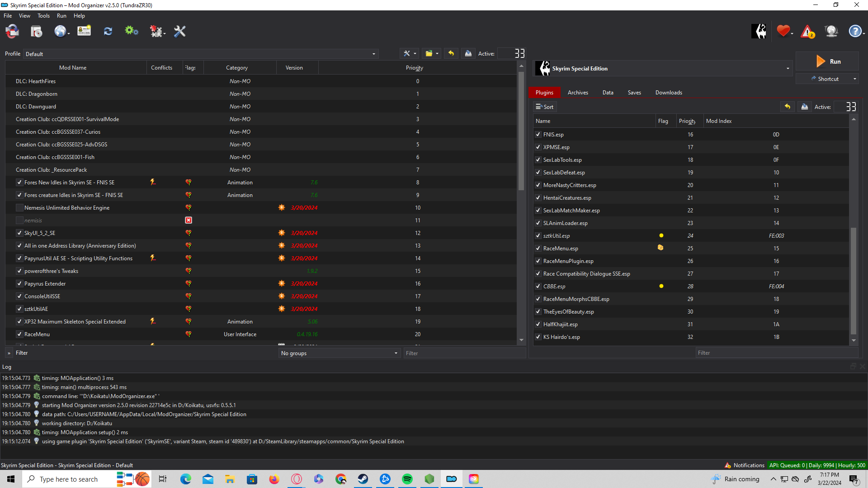Open executables settings green gears icon
The height and width of the screenshot is (488, 868).
(x=132, y=31)
